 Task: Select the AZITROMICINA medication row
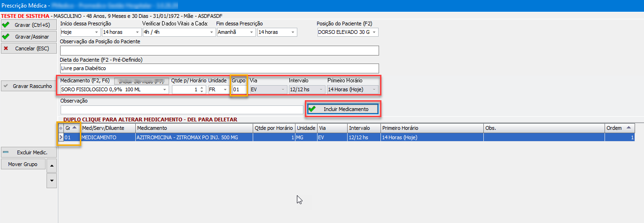click(193, 137)
